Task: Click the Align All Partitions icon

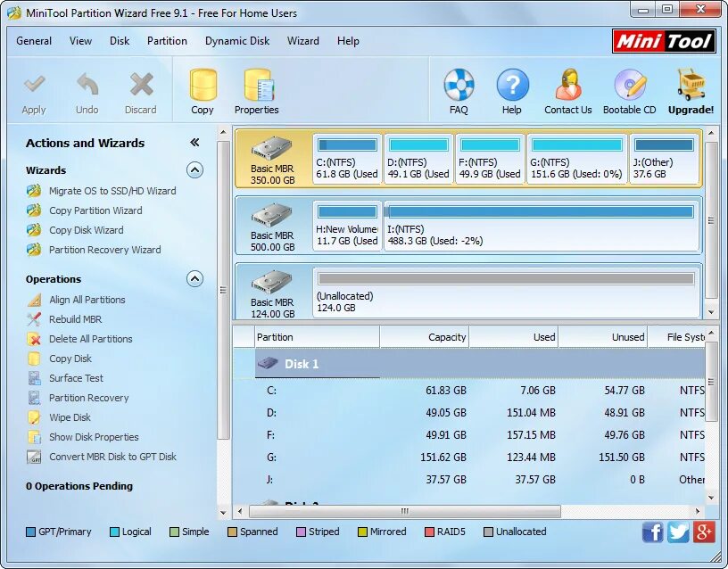Action: 34,300
